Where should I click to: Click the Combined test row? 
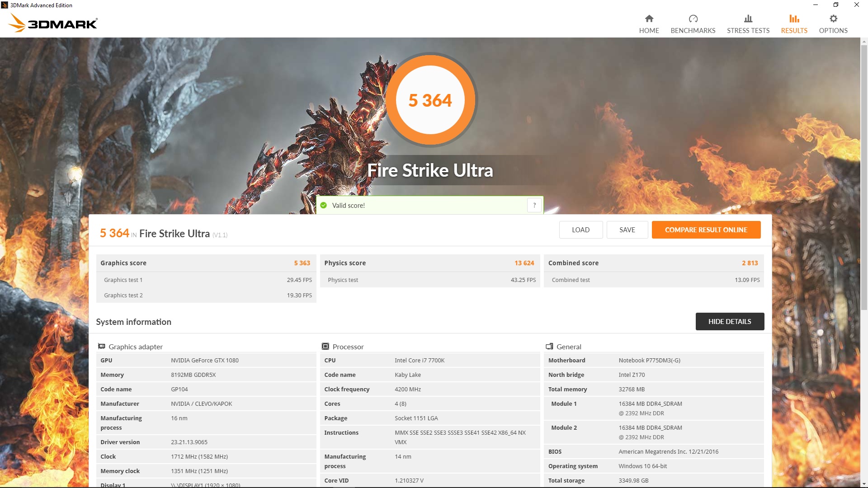point(654,280)
